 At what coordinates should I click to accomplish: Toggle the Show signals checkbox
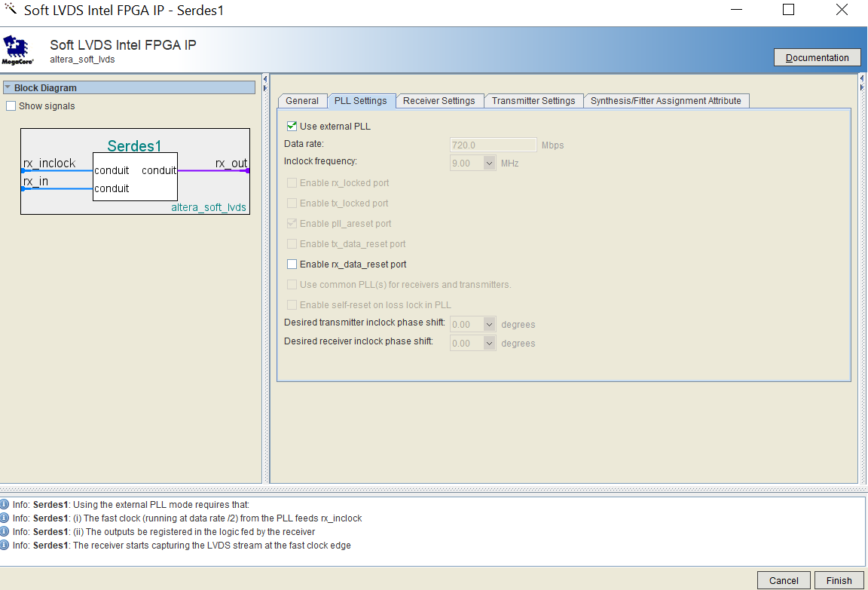[11, 105]
